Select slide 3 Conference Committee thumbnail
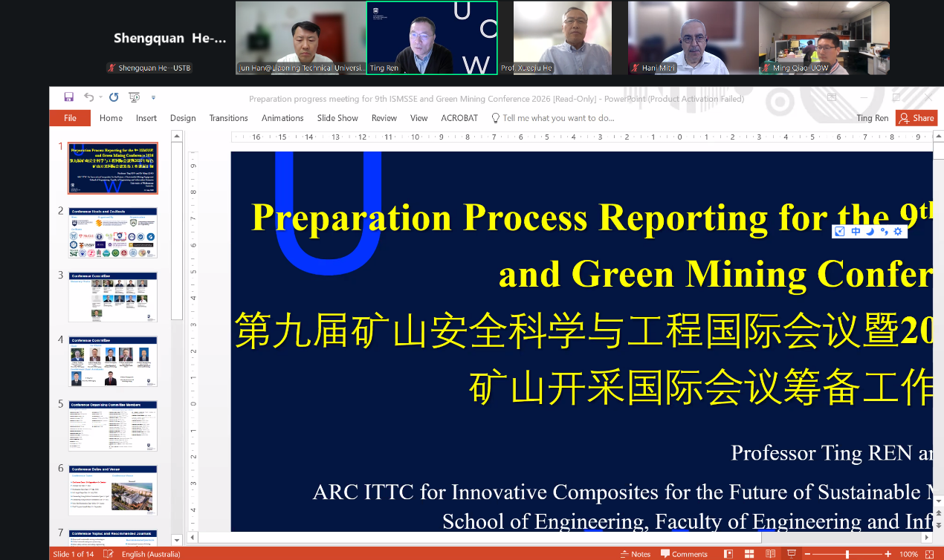This screenshot has width=944, height=560. [113, 297]
